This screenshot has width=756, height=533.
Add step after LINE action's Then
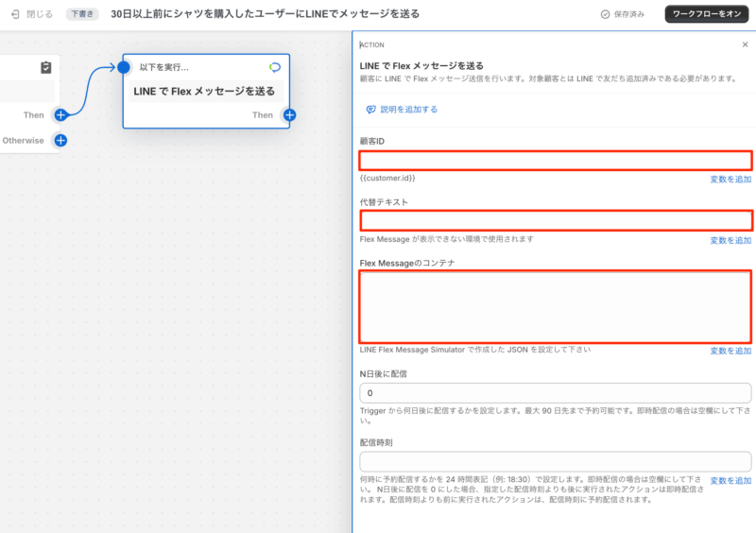pyautogui.click(x=289, y=114)
